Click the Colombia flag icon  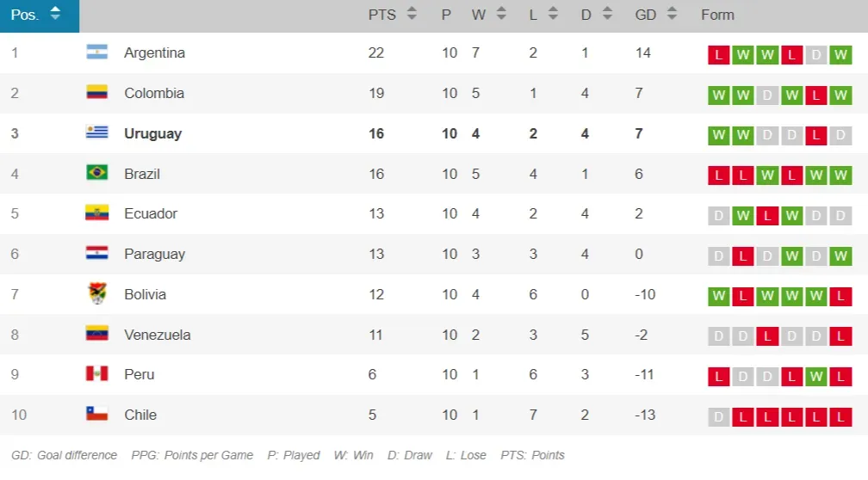click(x=96, y=92)
